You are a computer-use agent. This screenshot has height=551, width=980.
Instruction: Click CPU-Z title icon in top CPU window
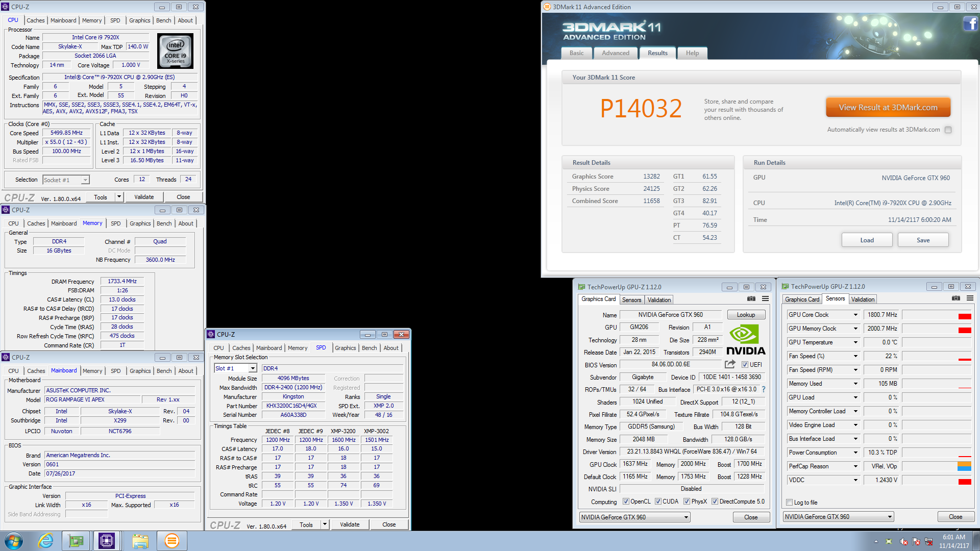[6, 7]
